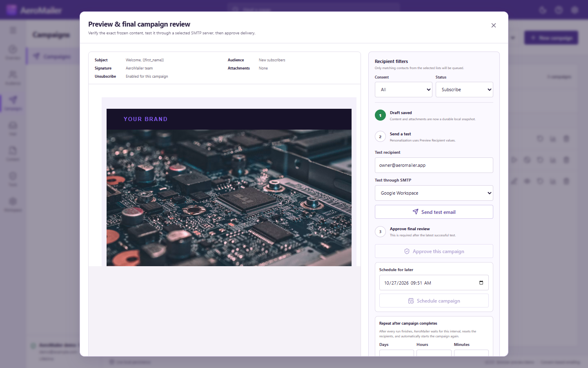Click Send test email button
The height and width of the screenshot is (368, 588).
(x=434, y=212)
